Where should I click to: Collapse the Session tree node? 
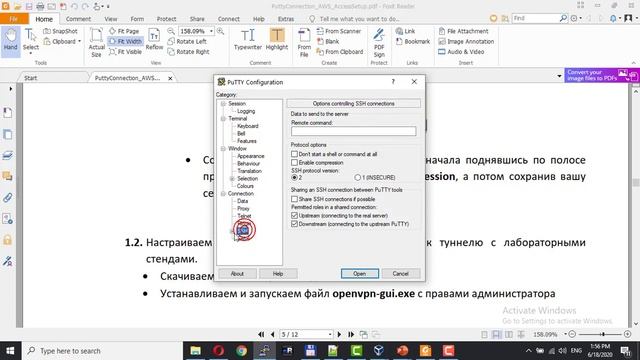tap(223, 104)
